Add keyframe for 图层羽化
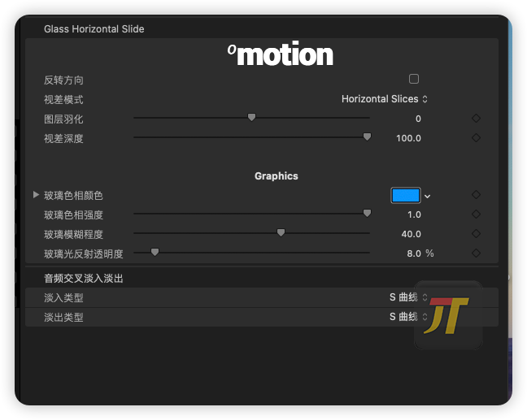 click(x=476, y=118)
